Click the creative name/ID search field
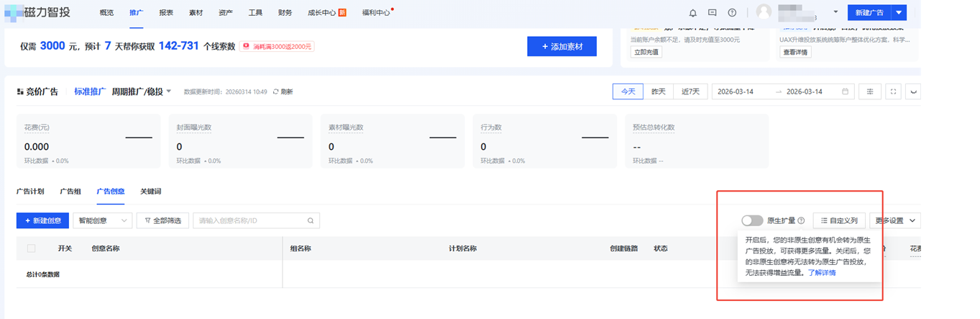980x319 pixels. tap(250, 221)
